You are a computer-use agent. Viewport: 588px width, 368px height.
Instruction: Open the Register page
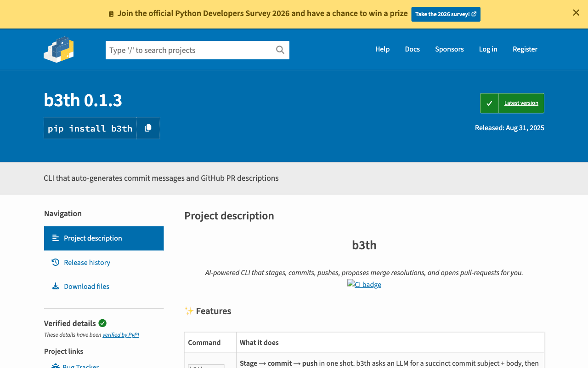pyautogui.click(x=525, y=49)
